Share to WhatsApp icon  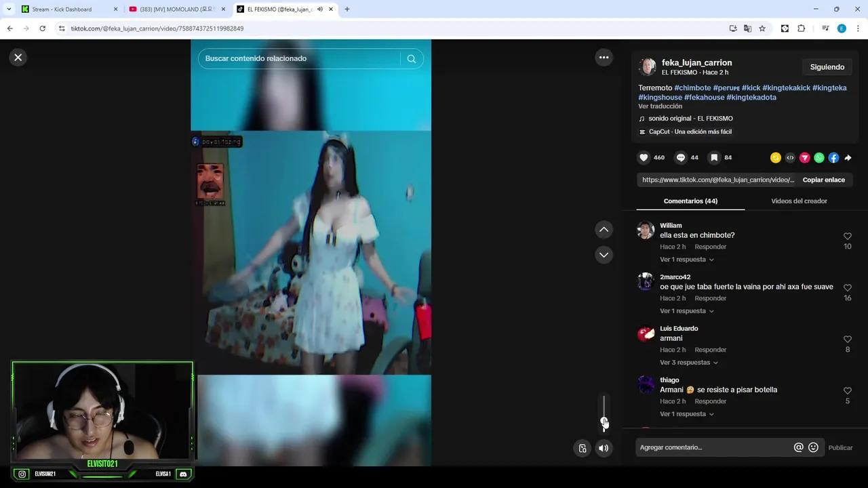point(819,158)
